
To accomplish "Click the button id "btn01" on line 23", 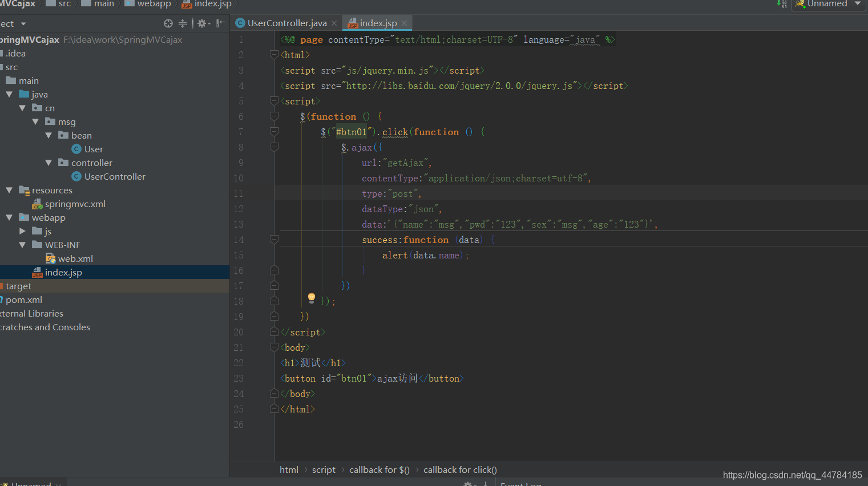I will [x=354, y=379].
